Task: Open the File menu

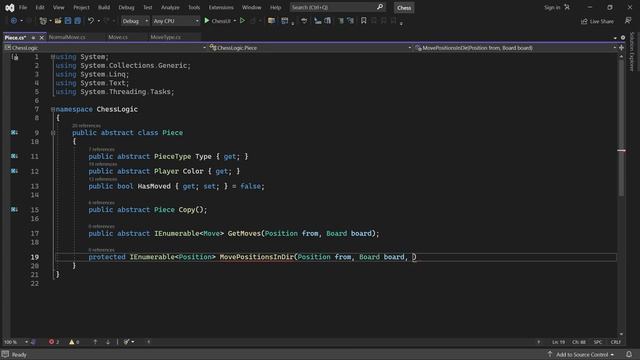Action: [23, 7]
